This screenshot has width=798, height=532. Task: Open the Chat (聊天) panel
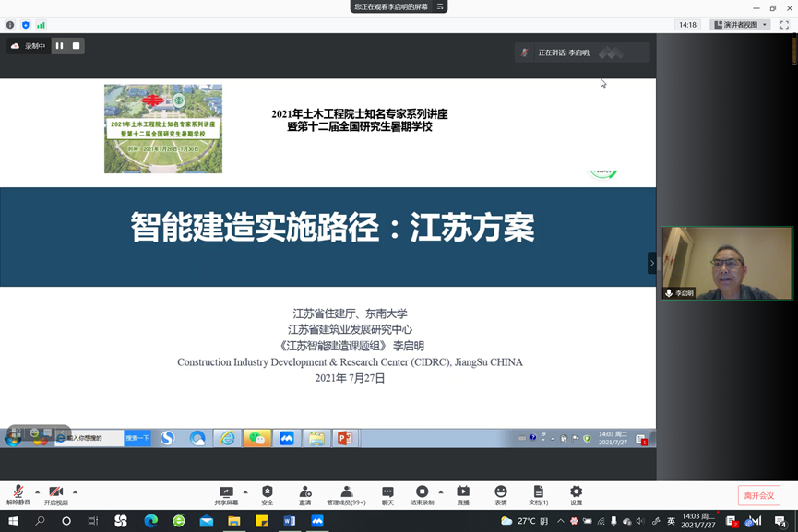pyautogui.click(x=387, y=495)
